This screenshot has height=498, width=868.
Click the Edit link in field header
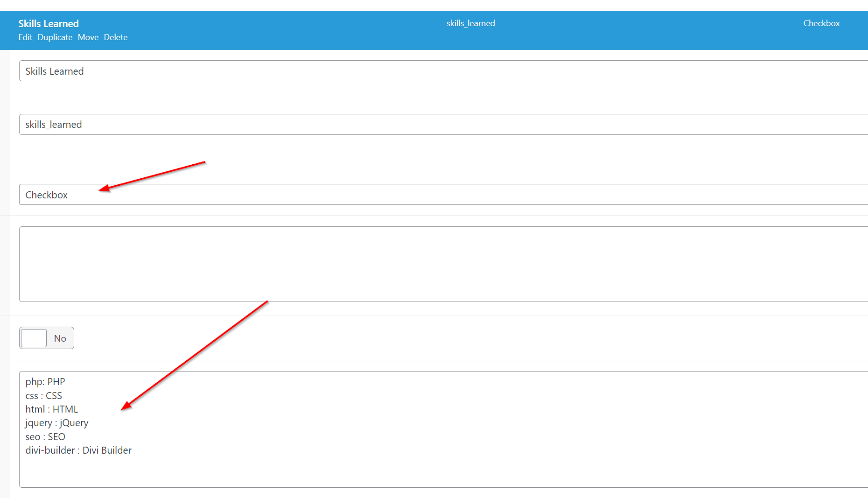click(25, 37)
